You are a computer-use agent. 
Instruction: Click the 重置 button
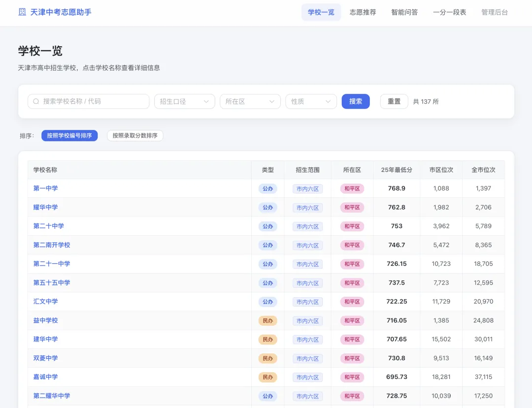pos(394,101)
